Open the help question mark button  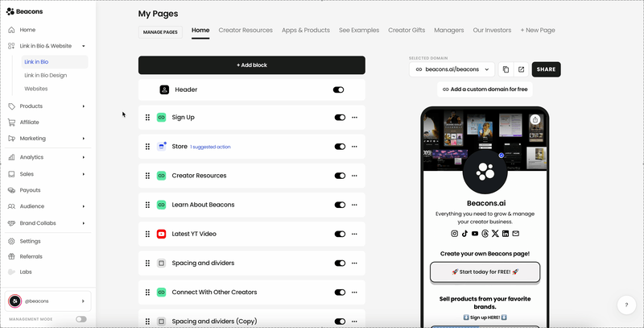click(x=626, y=305)
